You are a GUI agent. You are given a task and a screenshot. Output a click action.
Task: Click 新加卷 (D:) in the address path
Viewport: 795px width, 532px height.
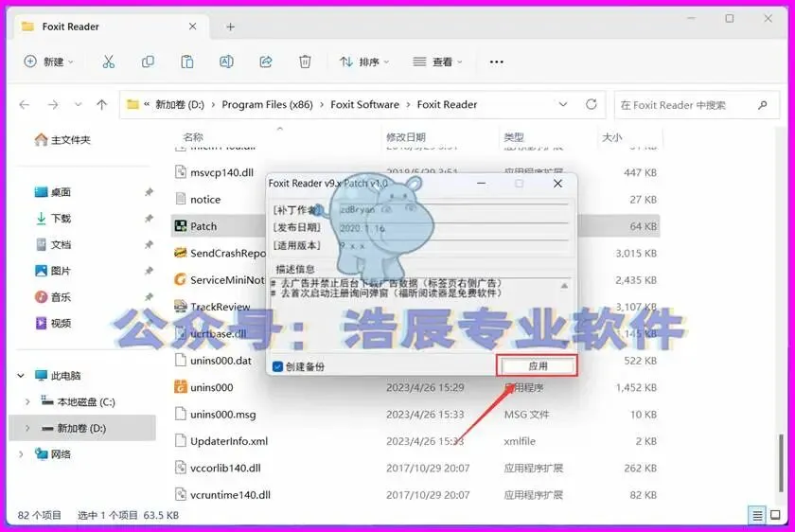[180, 104]
